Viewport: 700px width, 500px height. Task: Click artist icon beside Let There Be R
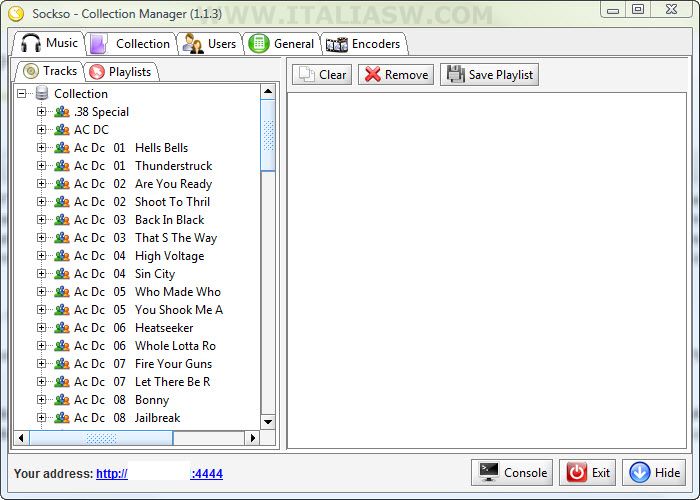coord(62,382)
